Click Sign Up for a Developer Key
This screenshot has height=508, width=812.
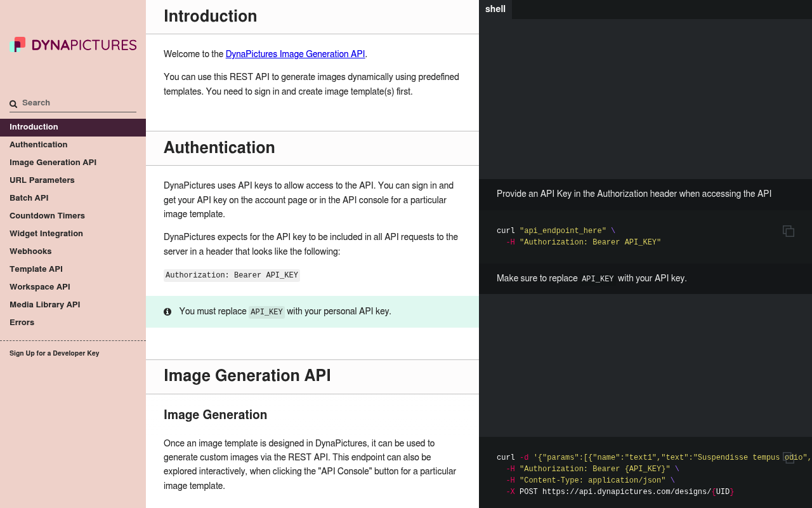[x=55, y=353]
